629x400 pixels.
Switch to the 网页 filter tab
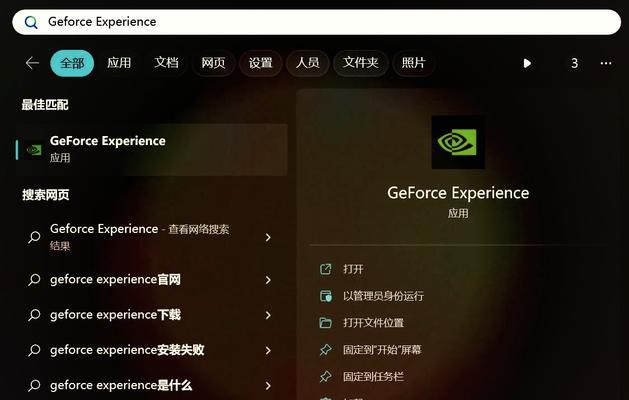[213, 63]
